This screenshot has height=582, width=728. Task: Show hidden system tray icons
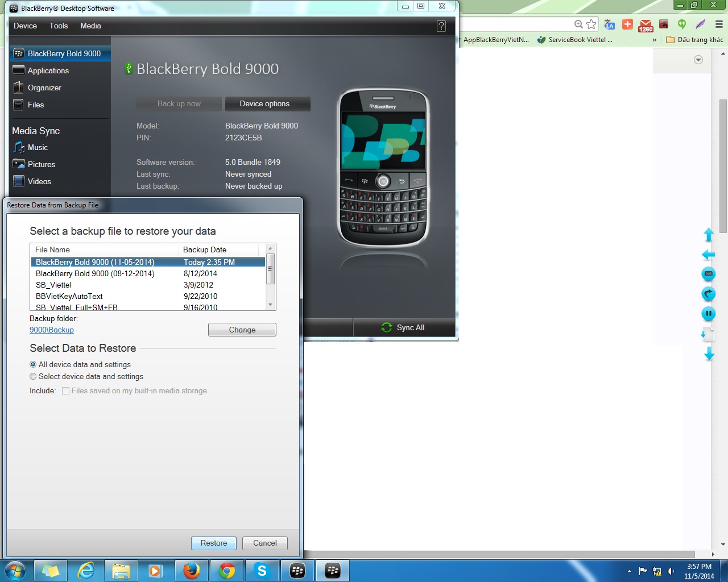click(x=629, y=571)
